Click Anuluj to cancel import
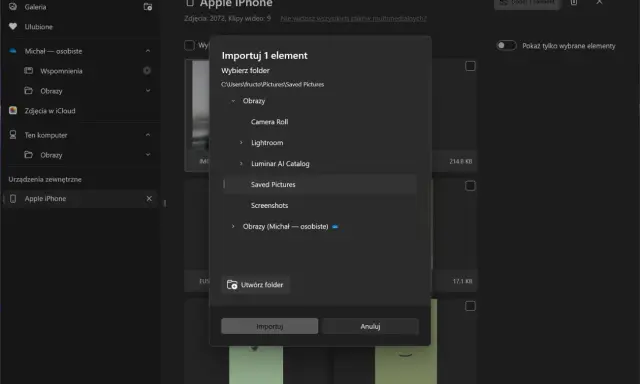The image size is (640, 384). [x=370, y=326]
